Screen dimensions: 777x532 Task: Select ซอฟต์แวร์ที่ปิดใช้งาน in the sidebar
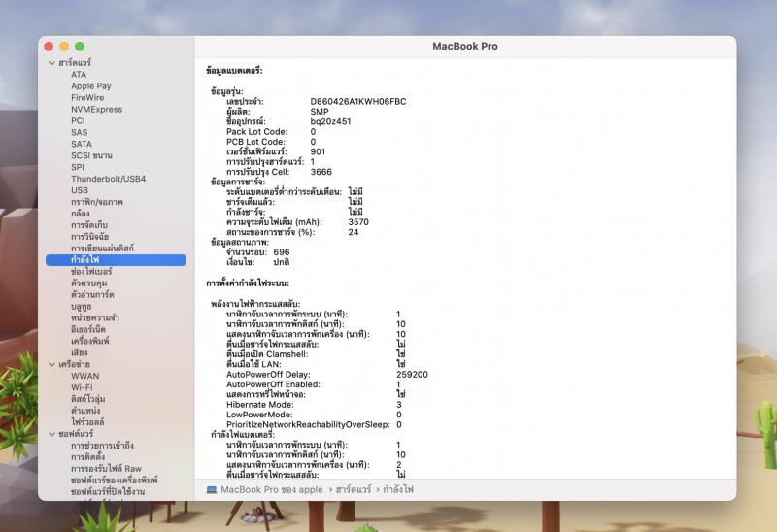pos(108,492)
